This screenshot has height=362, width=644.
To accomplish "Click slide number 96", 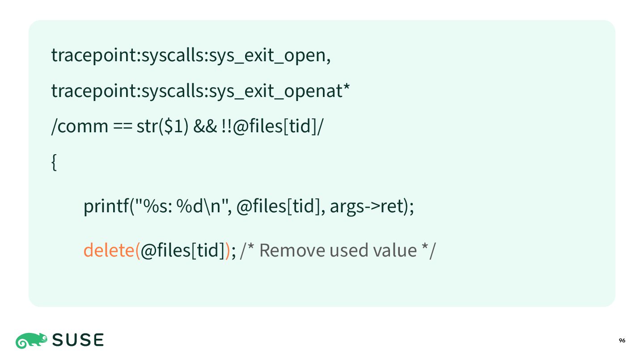I will [x=622, y=341].
